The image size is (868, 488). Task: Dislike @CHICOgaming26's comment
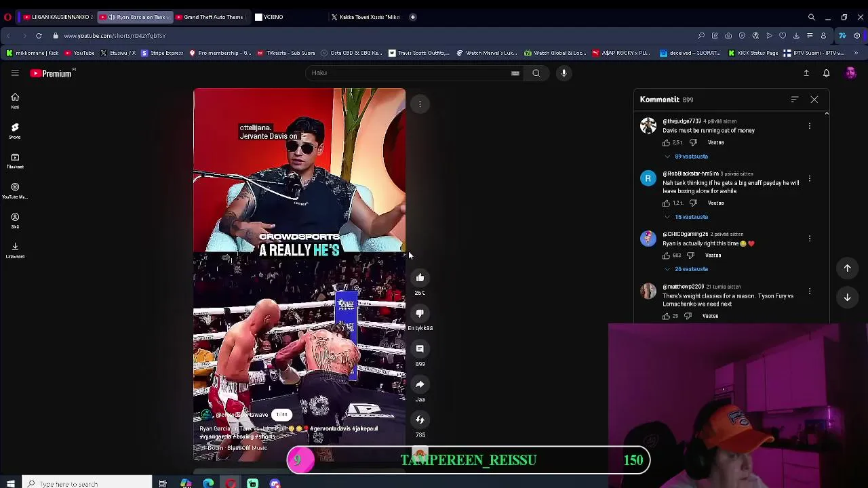[690, 256]
